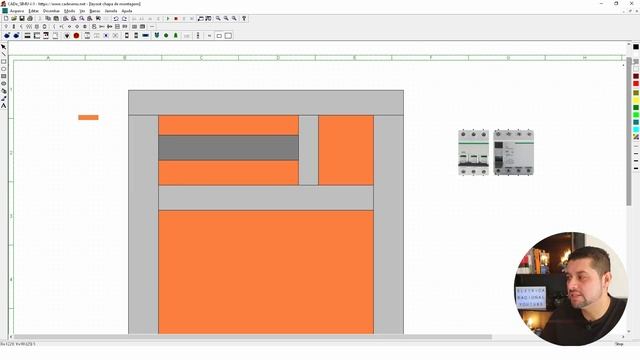Select the residual current device image
The height and width of the screenshot is (360, 640).
point(513,152)
